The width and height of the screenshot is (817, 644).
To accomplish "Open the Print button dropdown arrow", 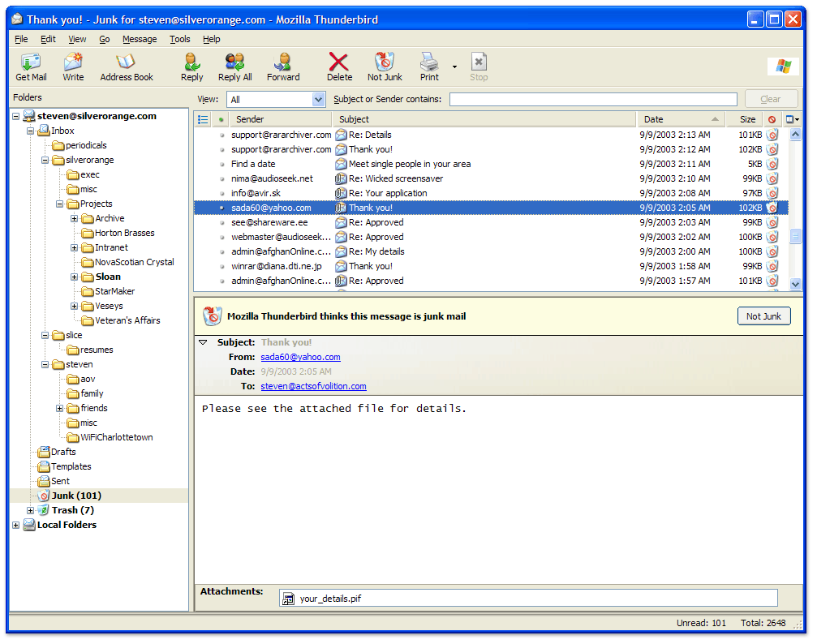I will click(454, 67).
